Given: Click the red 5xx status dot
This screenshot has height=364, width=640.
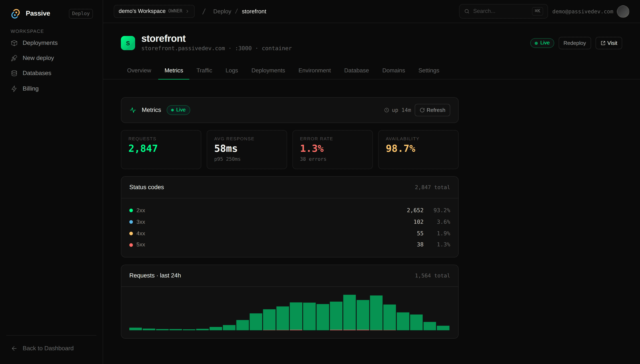Looking at the screenshot, I should click(131, 245).
